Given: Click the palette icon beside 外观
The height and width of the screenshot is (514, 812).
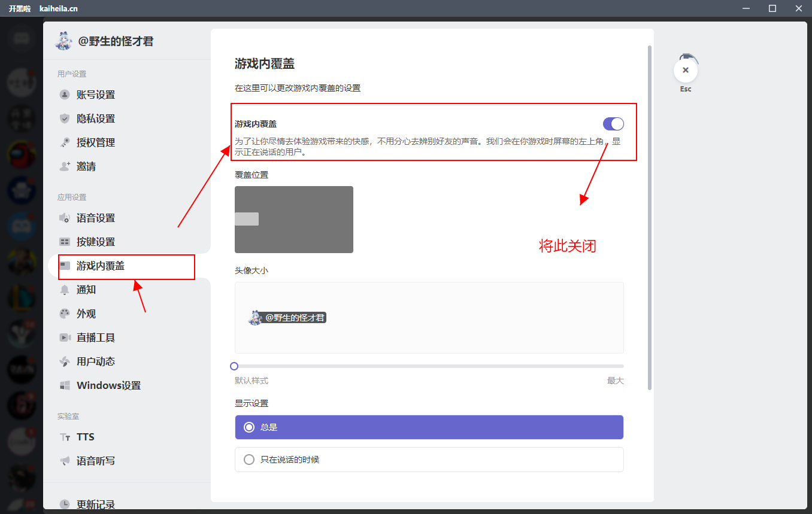Looking at the screenshot, I should [x=65, y=314].
